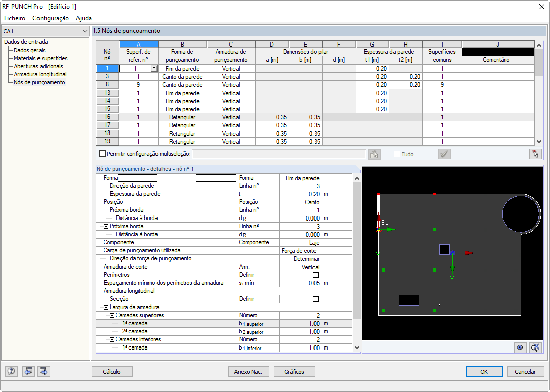The image size is (550, 392).
Task: Click the apply checkmark icon next to Tudo
Action: tap(445, 154)
